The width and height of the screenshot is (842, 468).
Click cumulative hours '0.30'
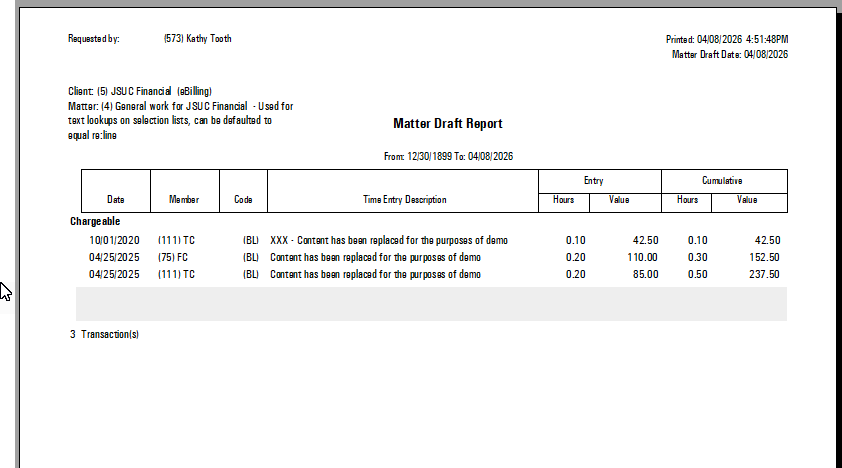[x=698, y=258]
